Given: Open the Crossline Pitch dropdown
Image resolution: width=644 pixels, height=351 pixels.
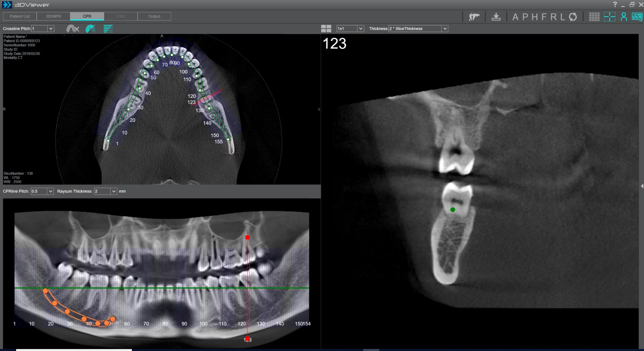Looking at the screenshot, I should click(x=51, y=29).
